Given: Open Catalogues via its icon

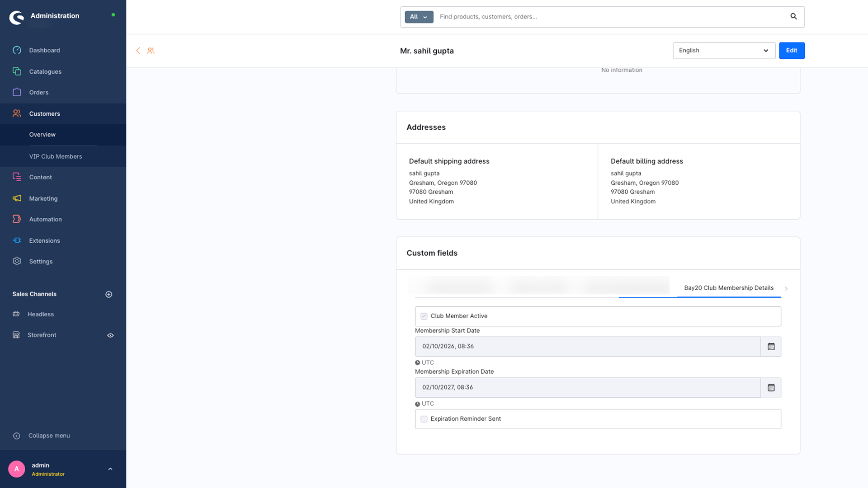Looking at the screenshot, I should coord(17,71).
